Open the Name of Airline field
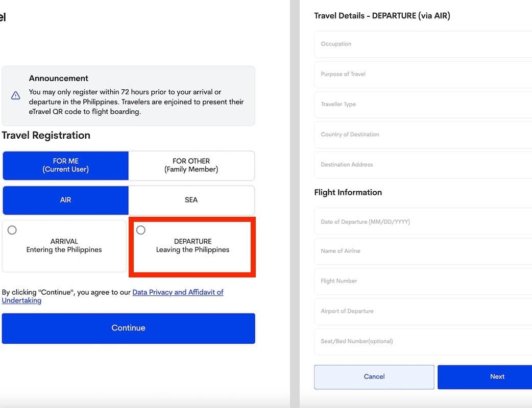532x408 pixels. click(x=424, y=251)
